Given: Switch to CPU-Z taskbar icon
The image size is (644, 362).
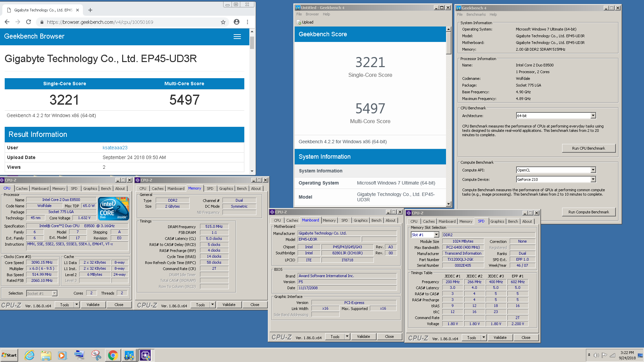Looking at the screenshot, I should [145, 355].
